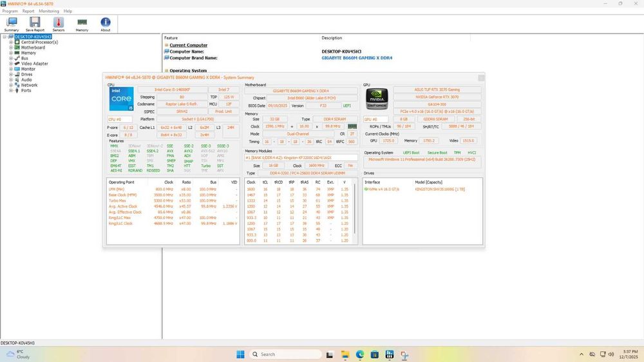
Task: Select the KINGSTON SNV3S1000G drive model entry
Action: point(439,189)
